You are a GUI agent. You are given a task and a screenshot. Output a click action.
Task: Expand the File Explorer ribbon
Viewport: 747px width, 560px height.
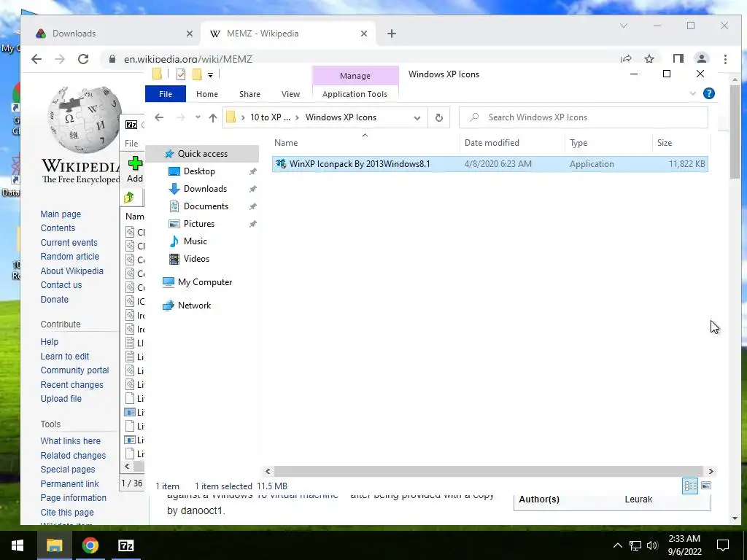(693, 93)
